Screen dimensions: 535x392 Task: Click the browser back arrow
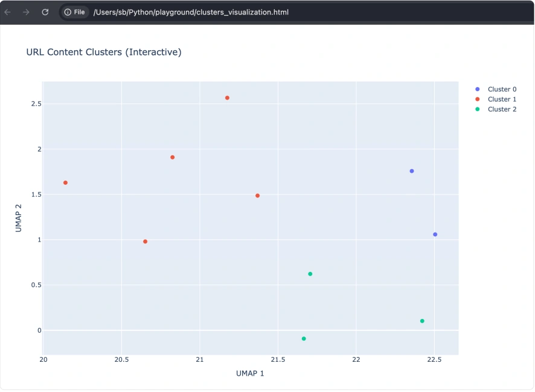(8, 12)
